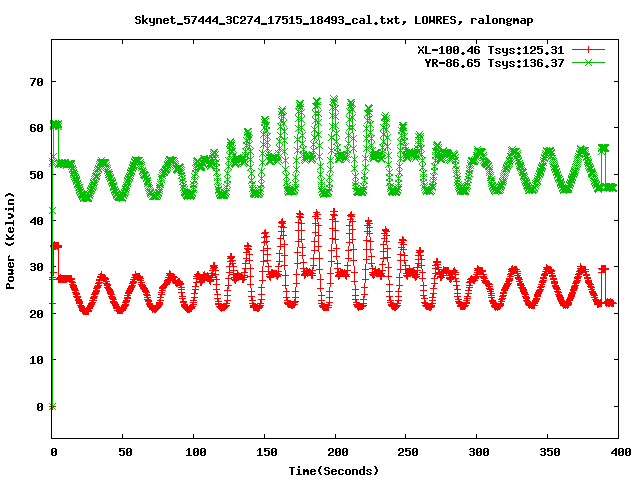
Task: Click the x-axis tick label 200
Action: point(338,452)
